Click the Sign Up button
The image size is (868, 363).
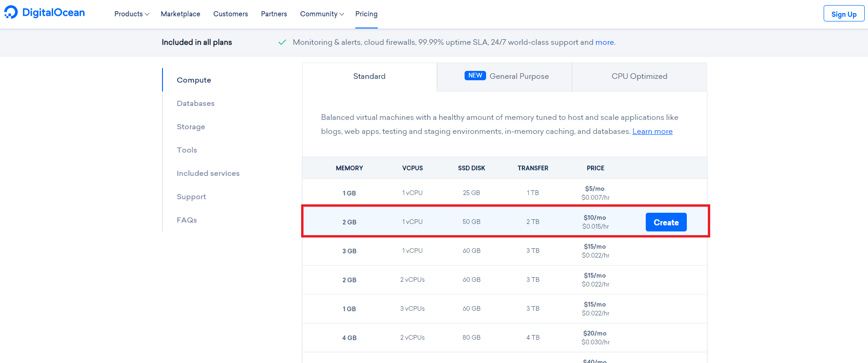[x=844, y=14]
